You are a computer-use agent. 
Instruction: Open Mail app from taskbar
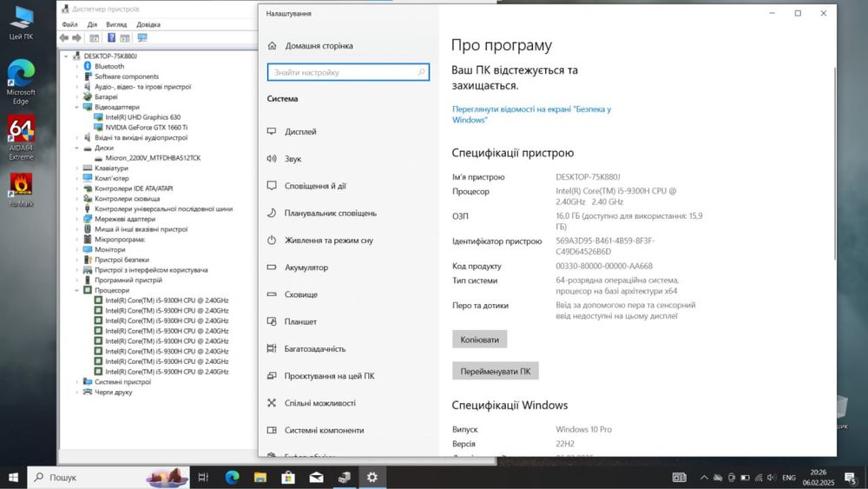[317, 477]
